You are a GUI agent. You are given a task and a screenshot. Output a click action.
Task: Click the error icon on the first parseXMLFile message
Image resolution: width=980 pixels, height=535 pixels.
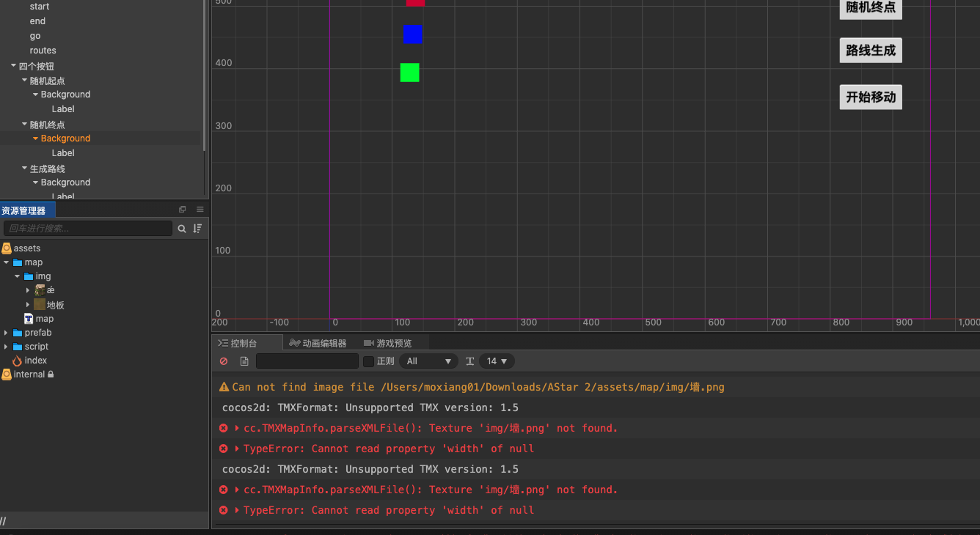point(224,428)
